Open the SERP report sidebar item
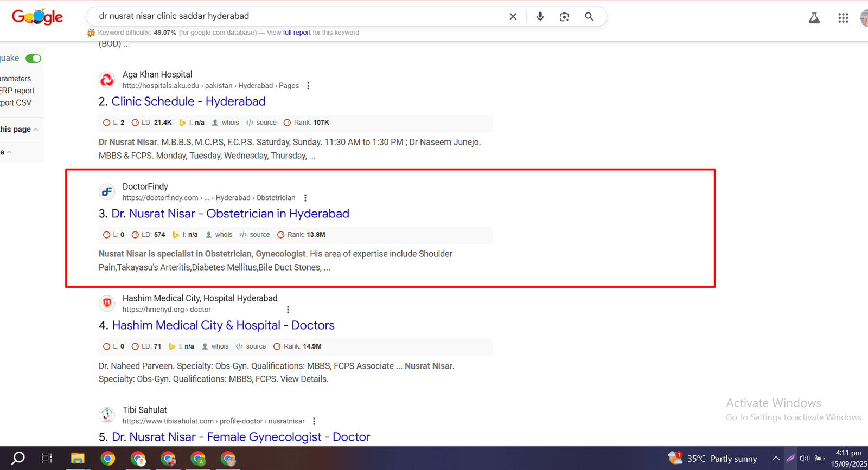 (x=17, y=91)
